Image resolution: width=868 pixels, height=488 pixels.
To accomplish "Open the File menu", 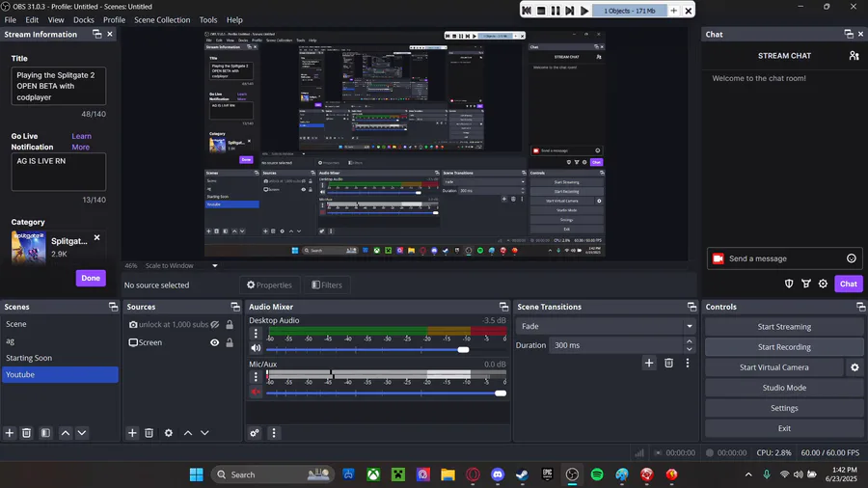I will pos(11,20).
